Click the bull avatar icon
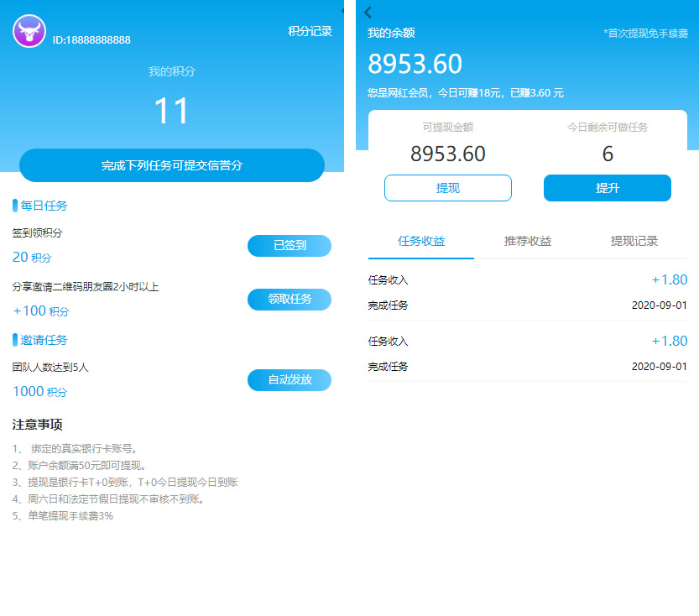The image size is (699, 616). pos(29,31)
